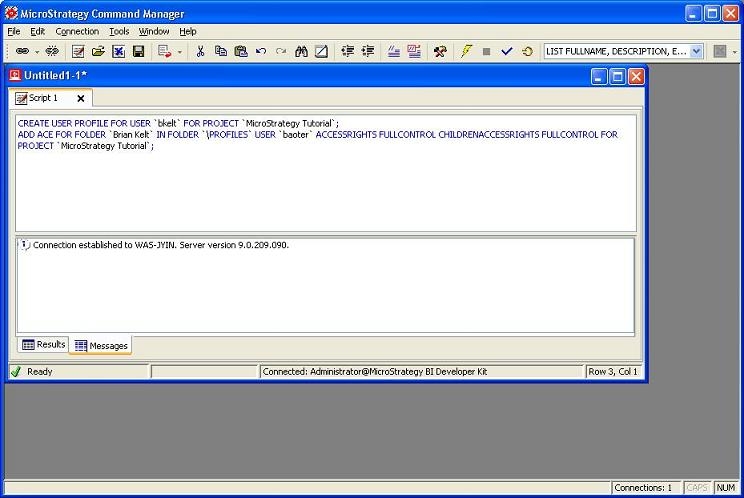Open the Connection menu
Viewport: 744px width, 498px height.
coord(77,31)
